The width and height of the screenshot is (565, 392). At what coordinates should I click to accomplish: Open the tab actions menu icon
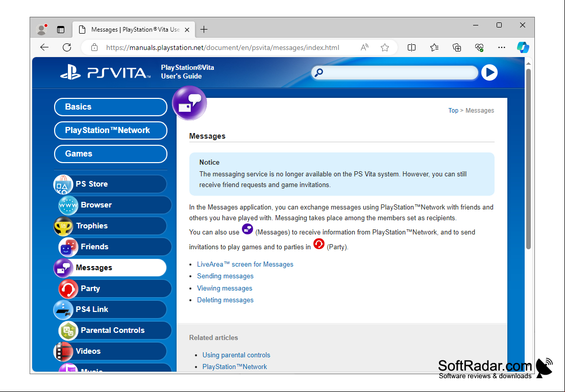[61, 30]
